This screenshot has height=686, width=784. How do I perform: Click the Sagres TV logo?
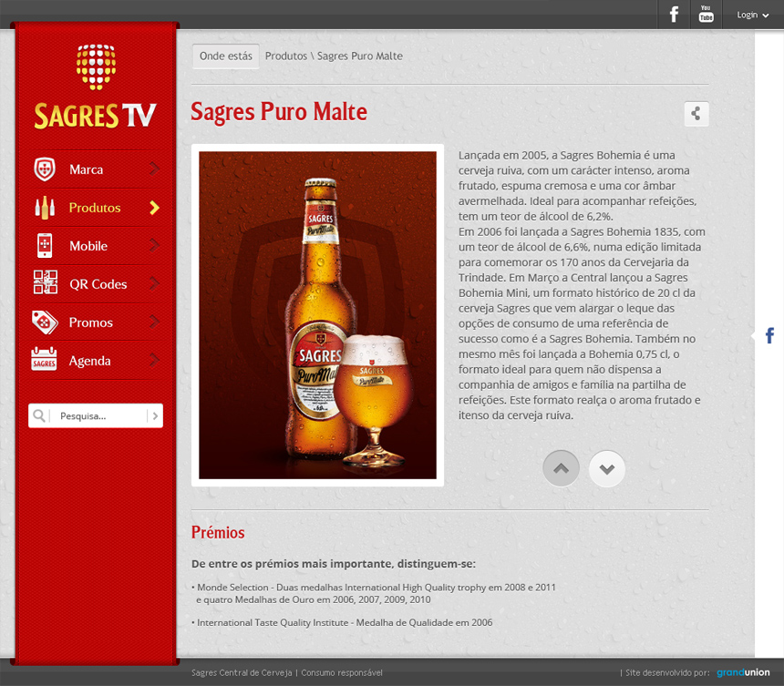coord(96,87)
